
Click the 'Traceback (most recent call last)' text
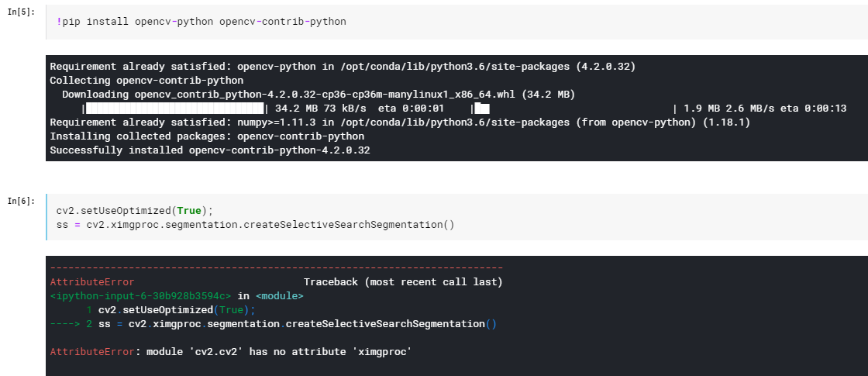tap(403, 282)
